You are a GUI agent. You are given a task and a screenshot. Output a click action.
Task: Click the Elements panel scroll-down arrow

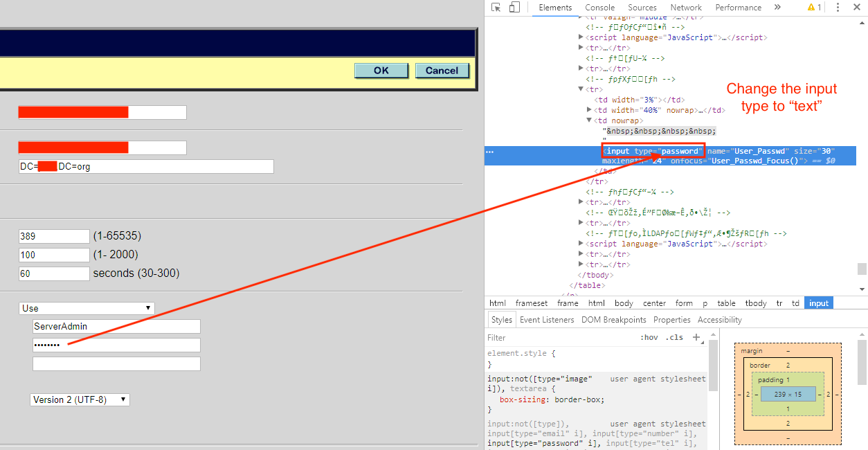(x=862, y=289)
